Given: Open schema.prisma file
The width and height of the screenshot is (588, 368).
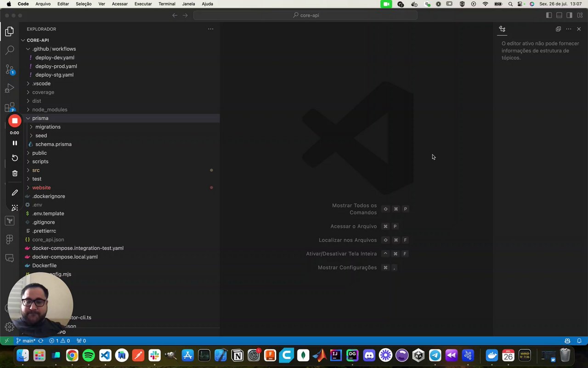Looking at the screenshot, I should (x=119, y=144).
